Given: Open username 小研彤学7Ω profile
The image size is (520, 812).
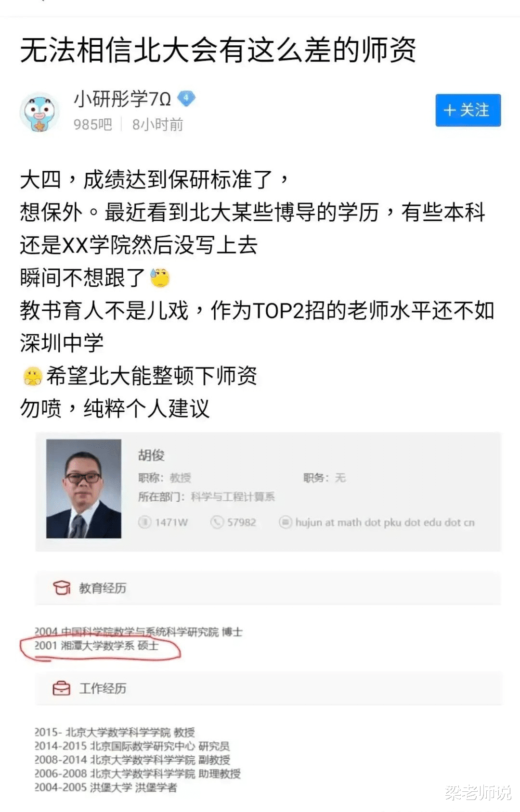Looking at the screenshot, I should coord(122,99).
